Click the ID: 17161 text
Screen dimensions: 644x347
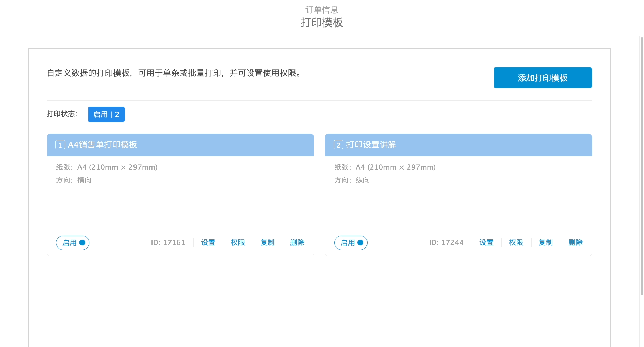point(168,242)
